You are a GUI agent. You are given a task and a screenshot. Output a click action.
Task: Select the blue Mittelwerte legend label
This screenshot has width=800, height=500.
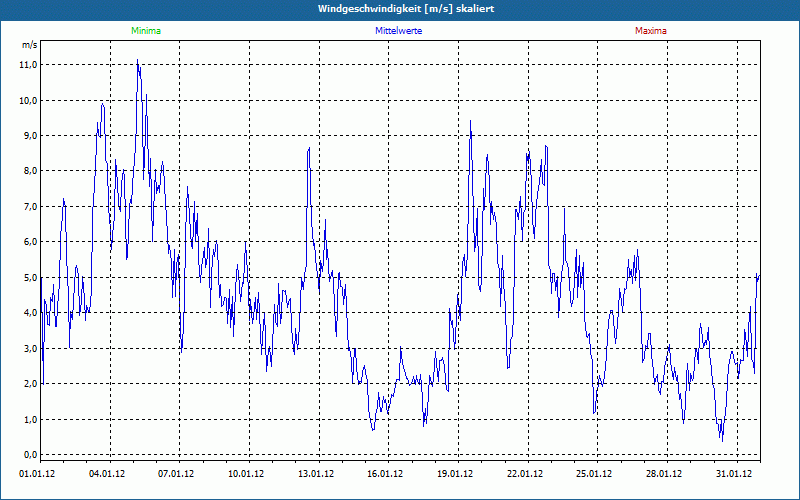tap(398, 31)
